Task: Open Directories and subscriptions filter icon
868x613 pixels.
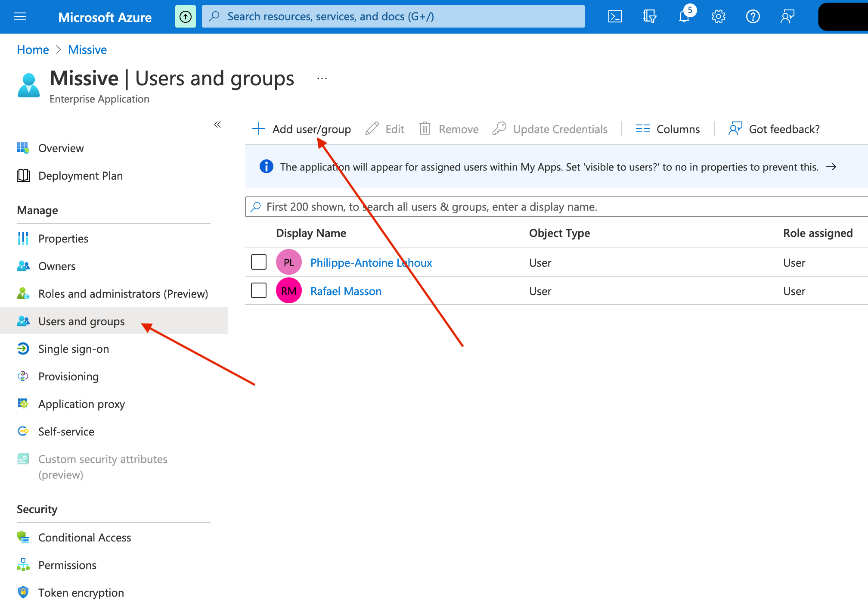Action: (x=649, y=16)
